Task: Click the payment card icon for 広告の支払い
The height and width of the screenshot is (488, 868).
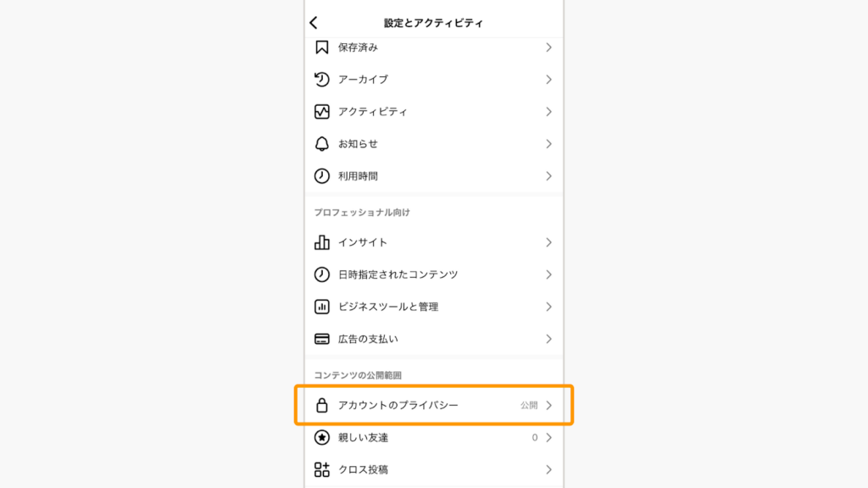Action: tap(320, 339)
